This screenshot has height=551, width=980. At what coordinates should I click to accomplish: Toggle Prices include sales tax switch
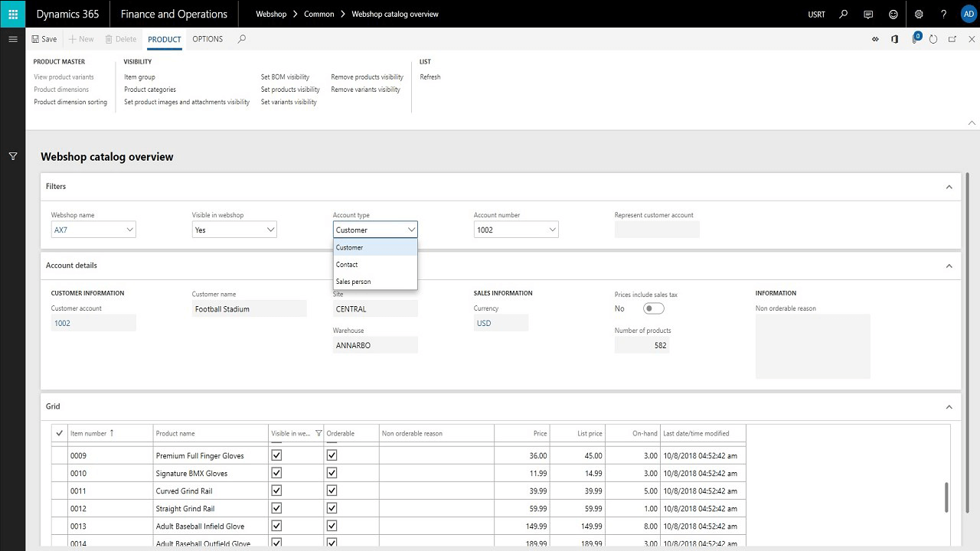[654, 308]
